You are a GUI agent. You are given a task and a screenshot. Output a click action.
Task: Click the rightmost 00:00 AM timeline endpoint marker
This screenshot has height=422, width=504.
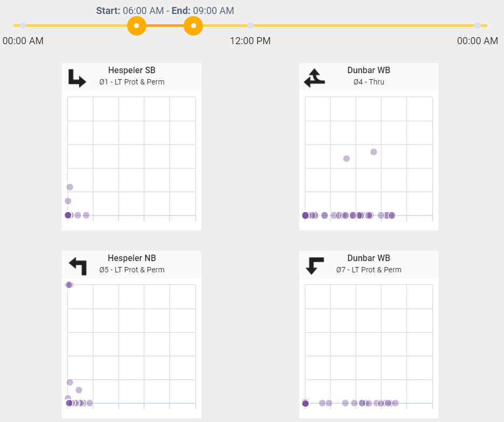(x=478, y=25)
